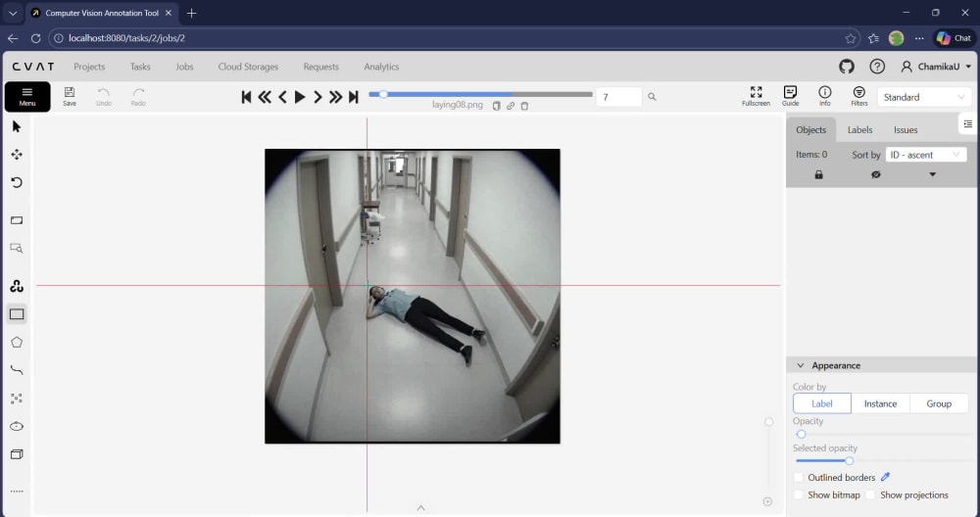Open Requests in the top navigation
Viewport: 980px width, 517px height.
coord(321,67)
